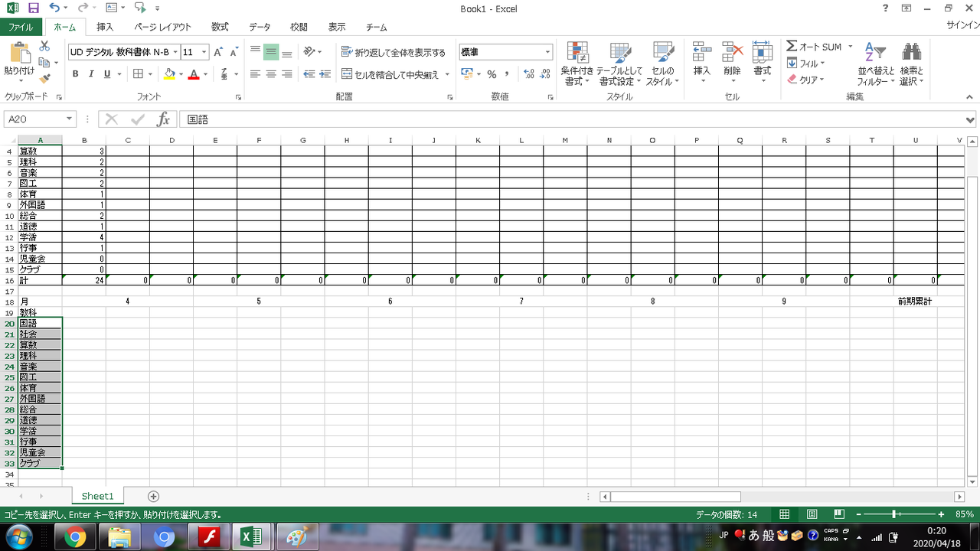Viewport: 980px width, 551px height.
Task: Click 85% zoom level text
Action: pyautogui.click(x=964, y=514)
